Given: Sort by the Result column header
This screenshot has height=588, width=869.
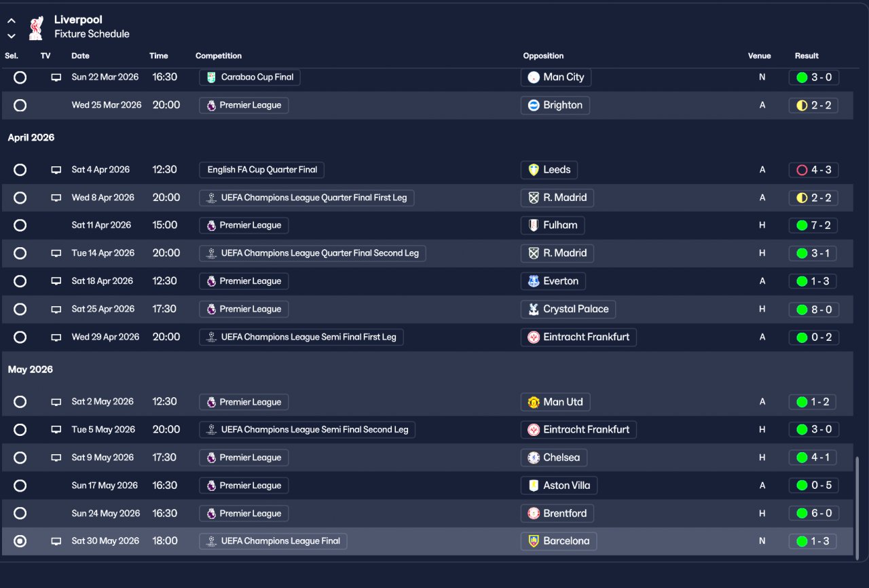Looking at the screenshot, I should click(807, 56).
